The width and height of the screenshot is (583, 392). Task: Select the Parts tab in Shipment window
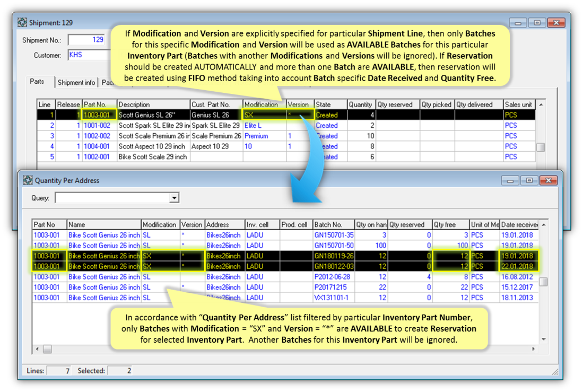pos(37,82)
